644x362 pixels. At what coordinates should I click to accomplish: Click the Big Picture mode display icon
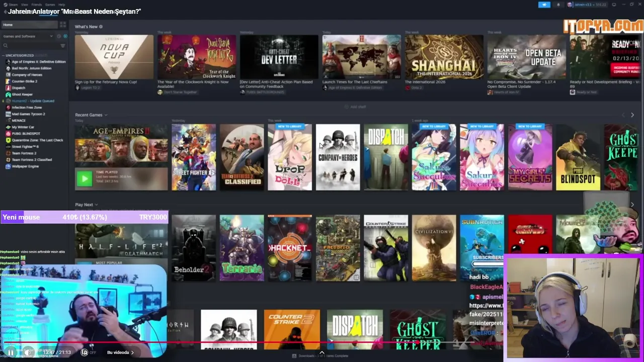614,5
